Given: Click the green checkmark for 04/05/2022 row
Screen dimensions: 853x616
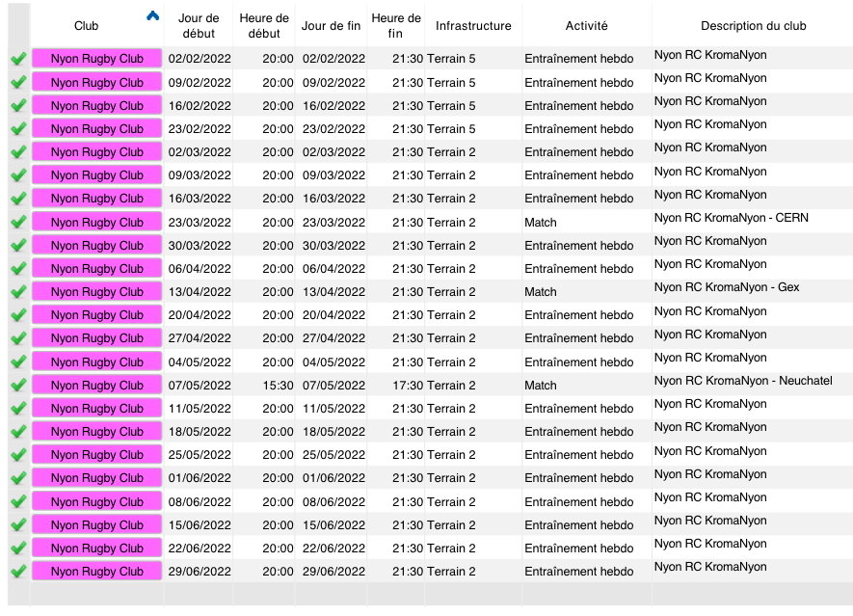Looking at the screenshot, I should click(x=18, y=362).
